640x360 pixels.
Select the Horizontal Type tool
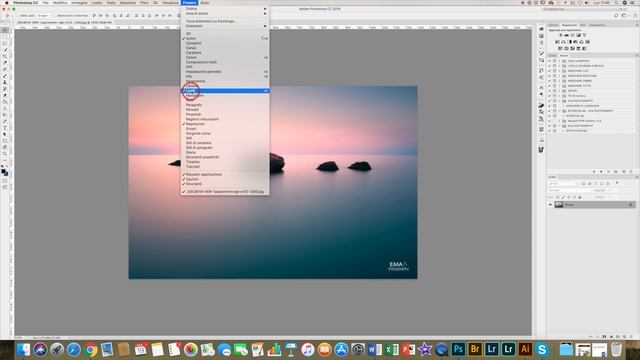coord(5,128)
